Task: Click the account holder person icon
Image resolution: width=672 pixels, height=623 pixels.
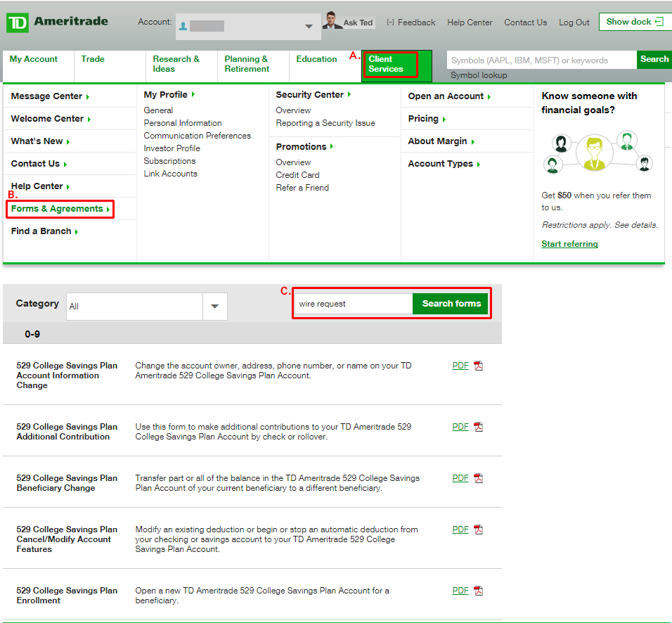Action: (x=184, y=25)
